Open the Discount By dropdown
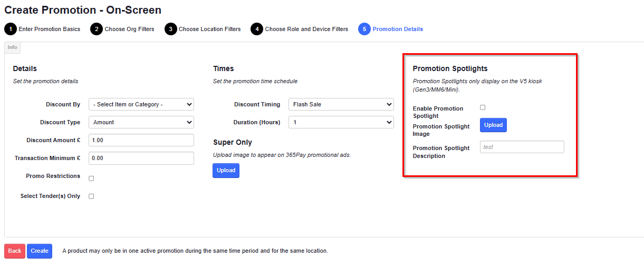The image size is (644, 268). tap(141, 104)
